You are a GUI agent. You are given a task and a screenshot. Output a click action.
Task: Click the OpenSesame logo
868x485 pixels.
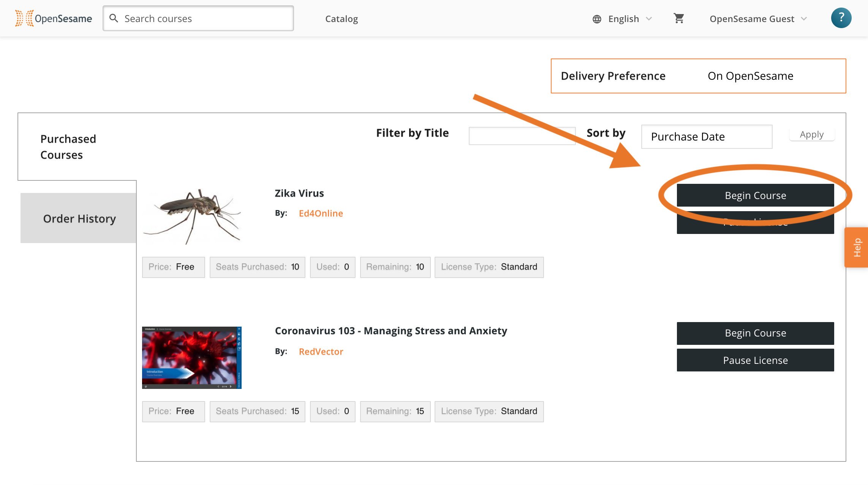54,18
